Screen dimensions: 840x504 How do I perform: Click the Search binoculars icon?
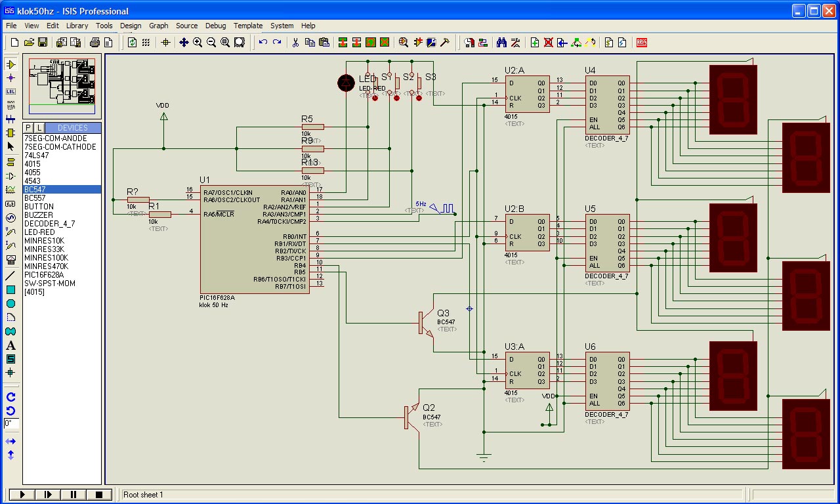coord(501,43)
